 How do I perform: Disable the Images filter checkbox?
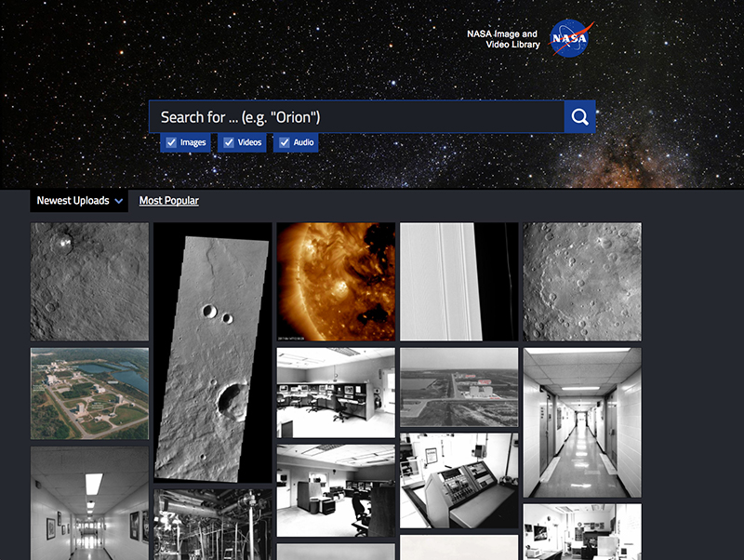[x=171, y=142]
